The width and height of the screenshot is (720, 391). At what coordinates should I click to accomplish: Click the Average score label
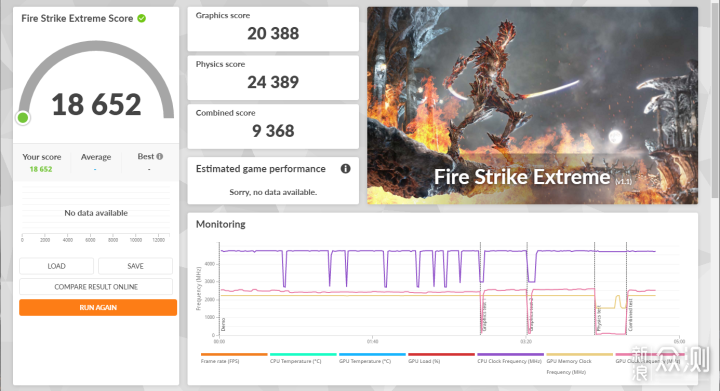click(x=96, y=157)
